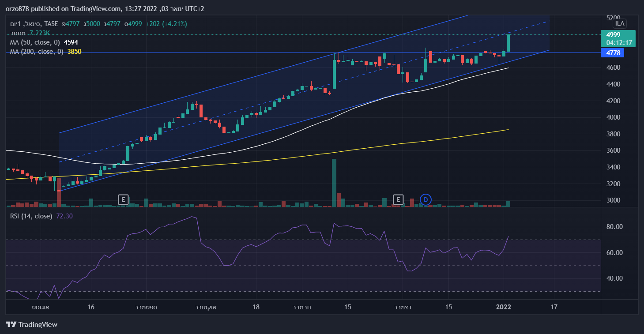Click the 40.00 RSI axis label
The height and width of the screenshot is (334, 644).
click(x=614, y=278)
